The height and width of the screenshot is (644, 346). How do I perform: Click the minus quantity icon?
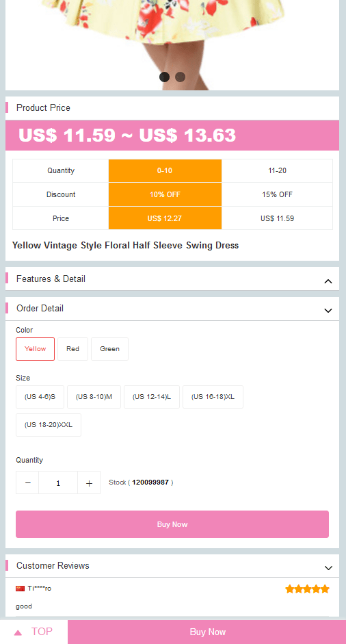(27, 482)
